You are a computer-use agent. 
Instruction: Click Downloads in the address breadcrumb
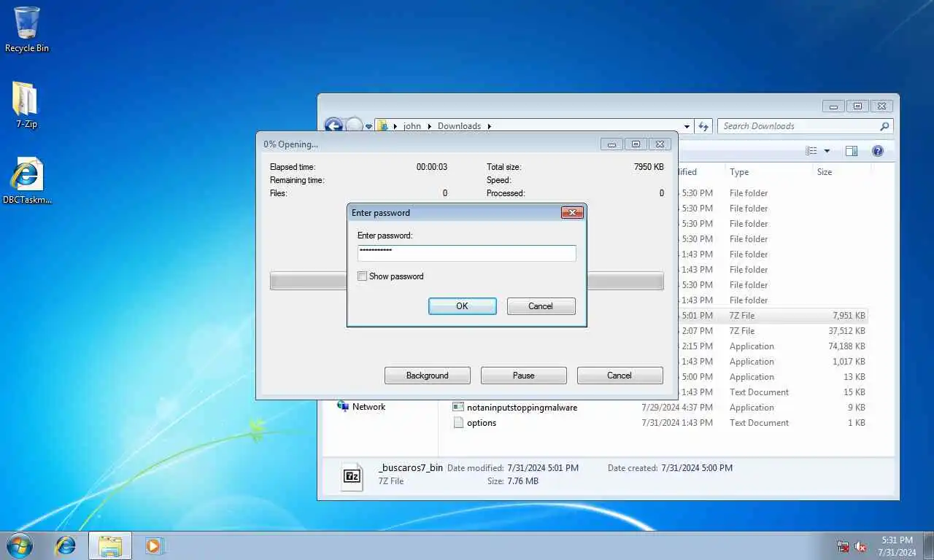click(x=459, y=126)
